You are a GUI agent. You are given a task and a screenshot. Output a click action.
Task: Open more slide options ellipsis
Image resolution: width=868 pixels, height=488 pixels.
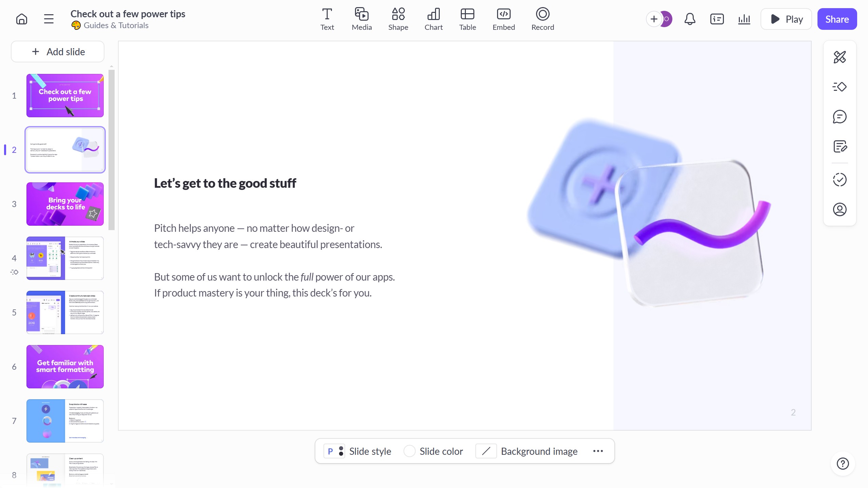tap(598, 451)
